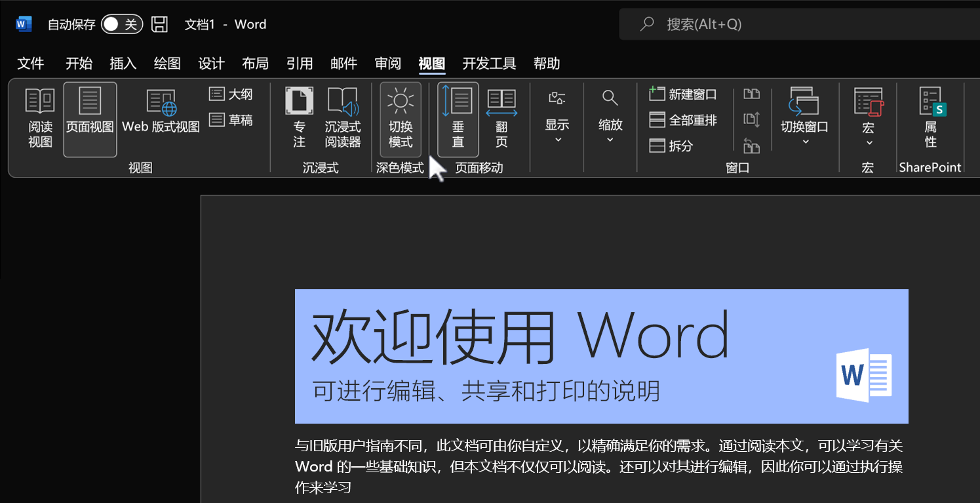Screen dimensions: 980x503
Task: Click Word logo image in banner
Action: click(x=864, y=375)
